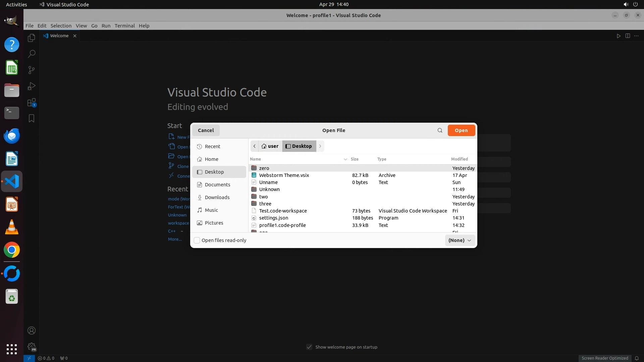The image size is (644, 362).
Task: Open the Explorer view in activity bar
Action: point(32,38)
